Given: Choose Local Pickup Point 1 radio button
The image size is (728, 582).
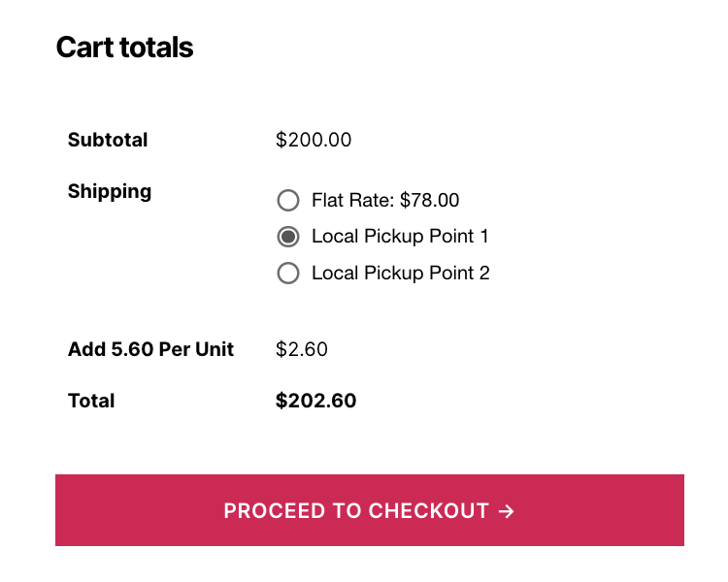Looking at the screenshot, I should click(287, 237).
